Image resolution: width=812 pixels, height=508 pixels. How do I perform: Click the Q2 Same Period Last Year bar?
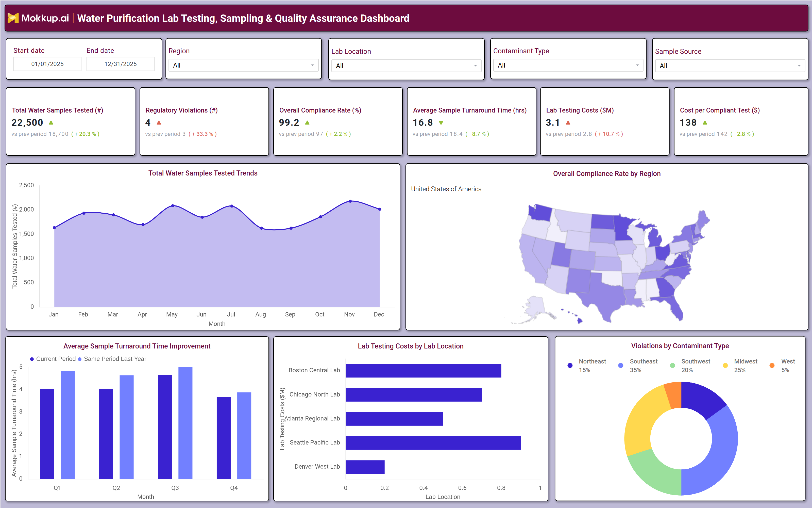click(127, 427)
